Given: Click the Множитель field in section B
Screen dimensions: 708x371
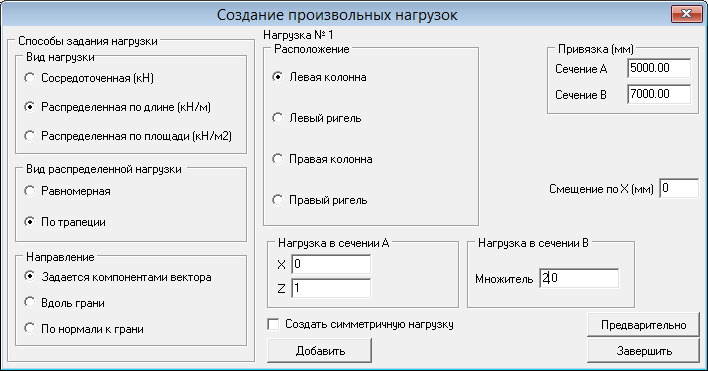Looking at the screenshot, I should pos(579,278).
